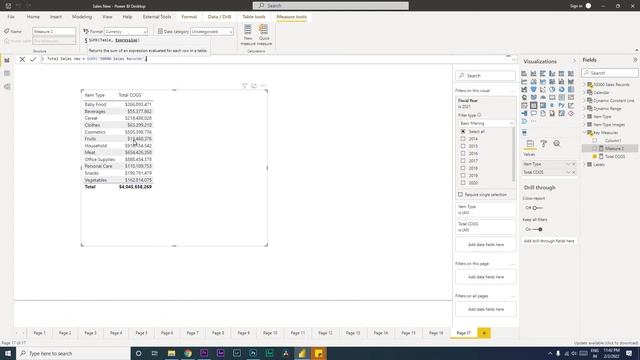Open the Format paint roller pane

click(x=544, y=144)
